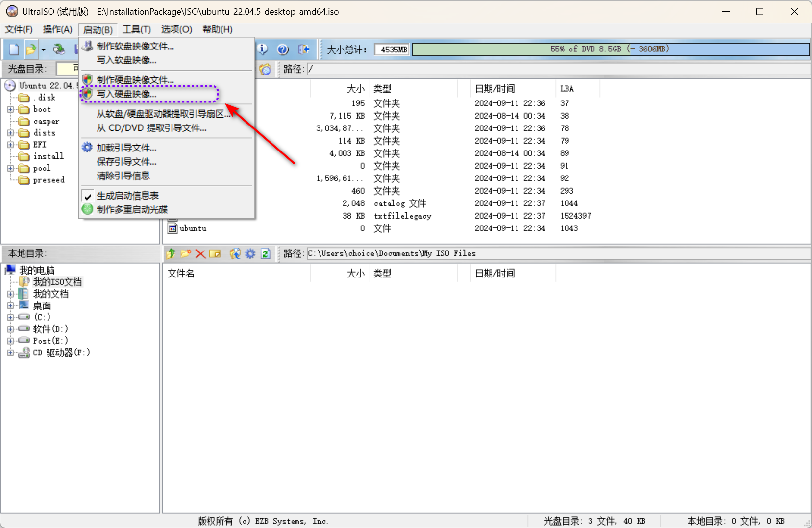Viewport: 812px width, 528px height.
Task: Go up one level with the up-folder icon
Action: (x=171, y=253)
